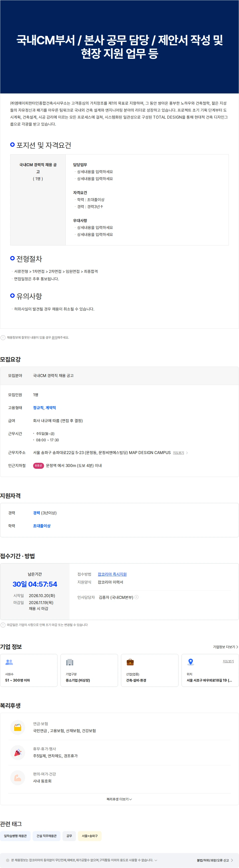Click the 주5일(월~금) work days text
239x868 pixels.
(x=45, y=433)
